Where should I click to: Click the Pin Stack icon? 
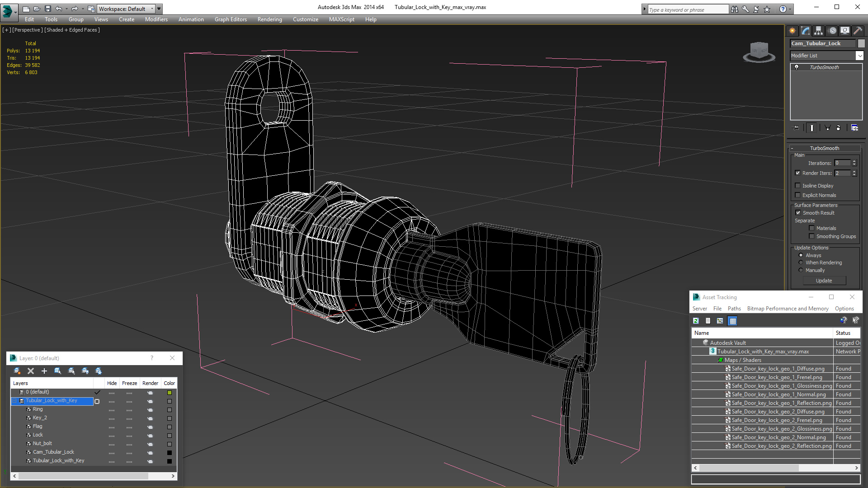(797, 128)
